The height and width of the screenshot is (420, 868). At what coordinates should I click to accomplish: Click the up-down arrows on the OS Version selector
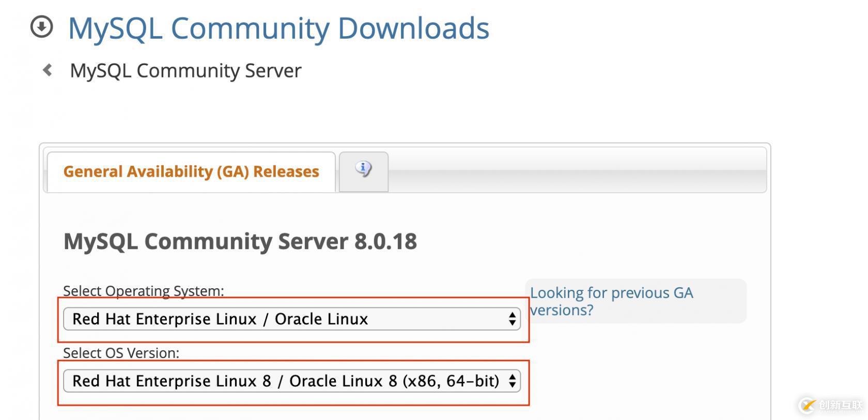[512, 381]
